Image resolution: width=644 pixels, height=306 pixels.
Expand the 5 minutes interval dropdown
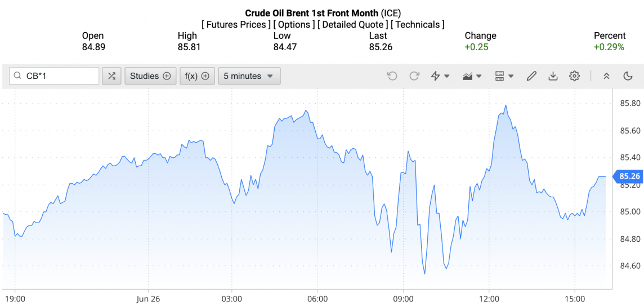(x=249, y=76)
